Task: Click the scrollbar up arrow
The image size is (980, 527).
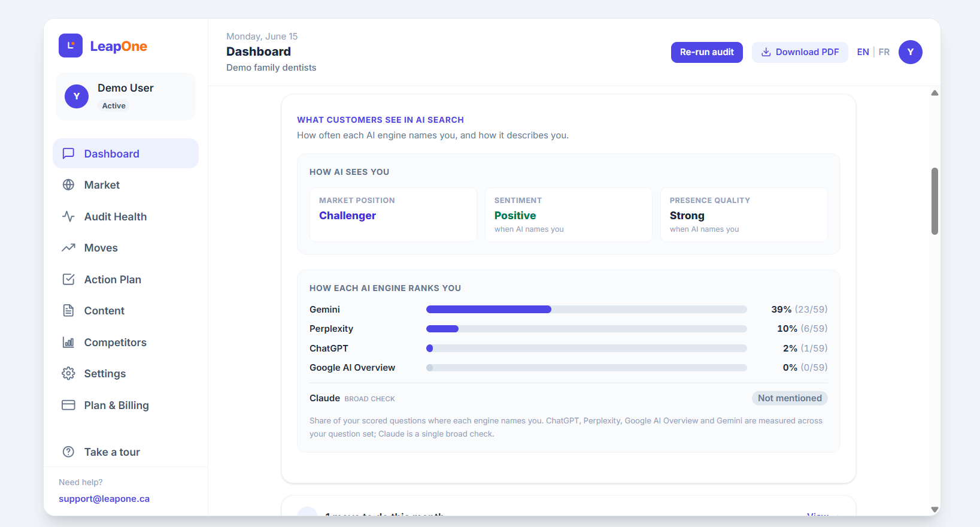Action: [x=935, y=93]
